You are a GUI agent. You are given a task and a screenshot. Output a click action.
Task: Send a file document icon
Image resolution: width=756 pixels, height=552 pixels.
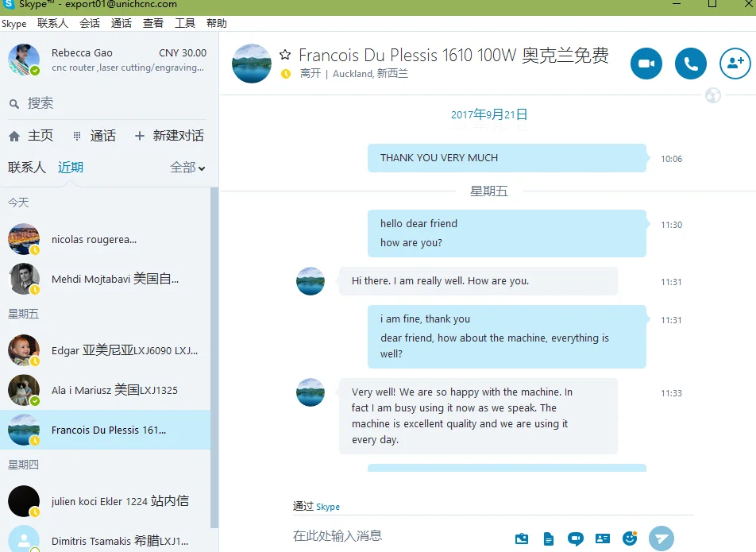[548, 538]
